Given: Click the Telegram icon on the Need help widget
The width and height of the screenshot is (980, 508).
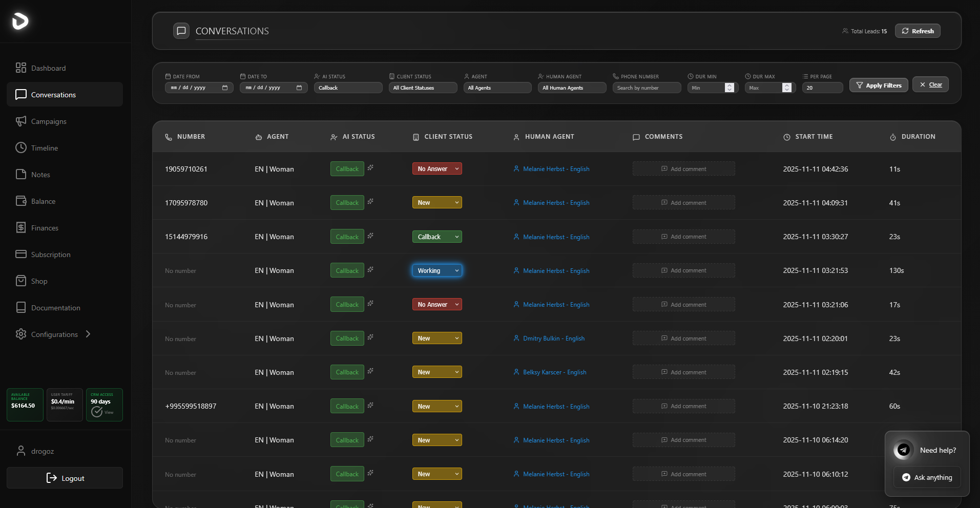Looking at the screenshot, I should 903,450.
